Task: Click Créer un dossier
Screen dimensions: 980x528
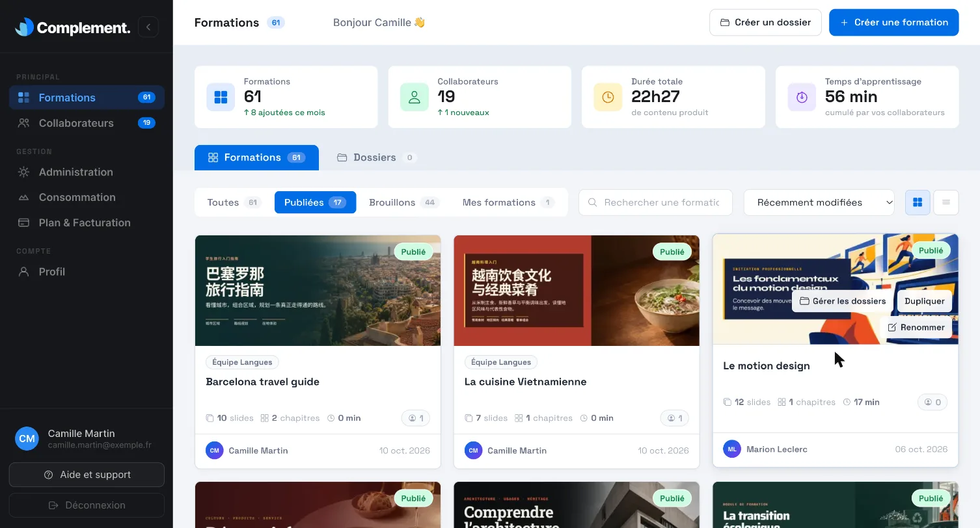Action: 765,22
